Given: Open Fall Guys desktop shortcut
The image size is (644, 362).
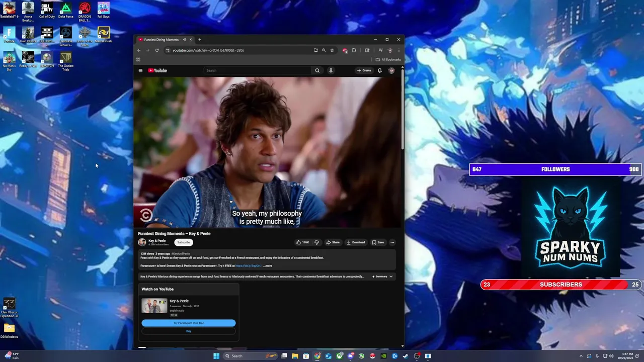Looking at the screenshot, I should coord(103,11).
